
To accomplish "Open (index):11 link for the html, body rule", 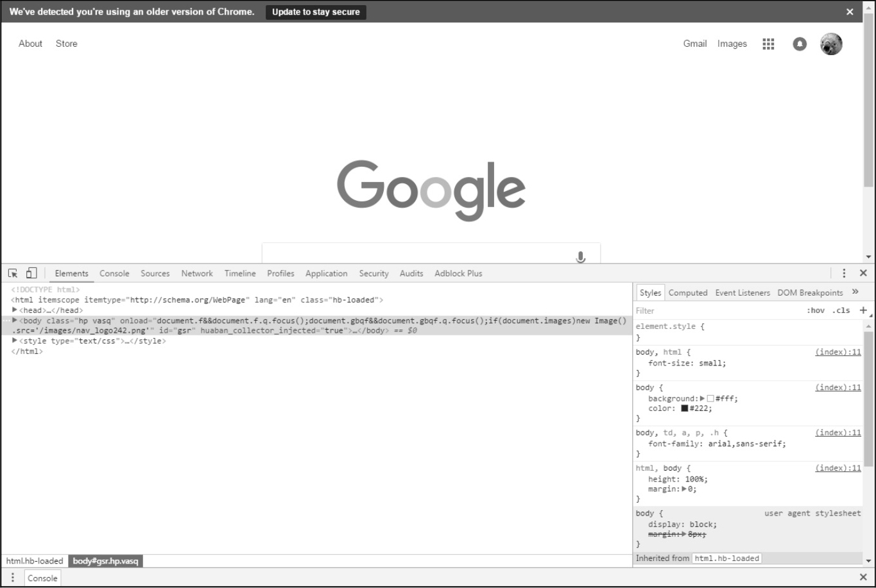I will click(x=837, y=468).
